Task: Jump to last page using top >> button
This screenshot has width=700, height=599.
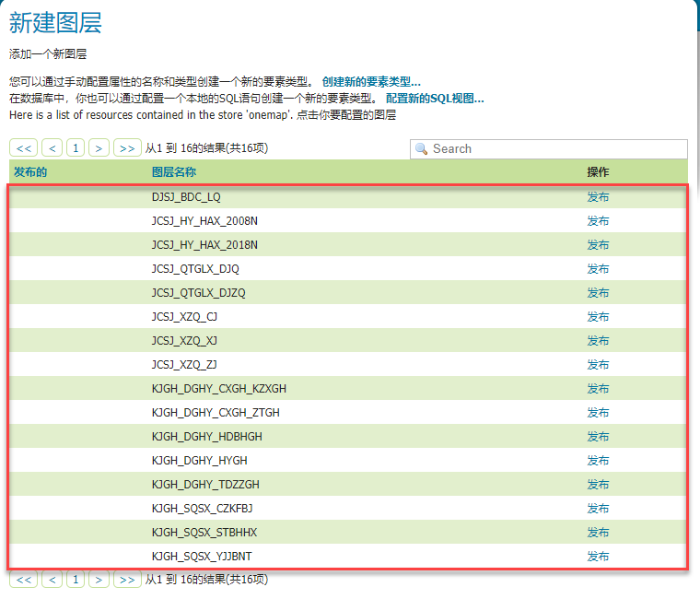Action: [127, 147]
